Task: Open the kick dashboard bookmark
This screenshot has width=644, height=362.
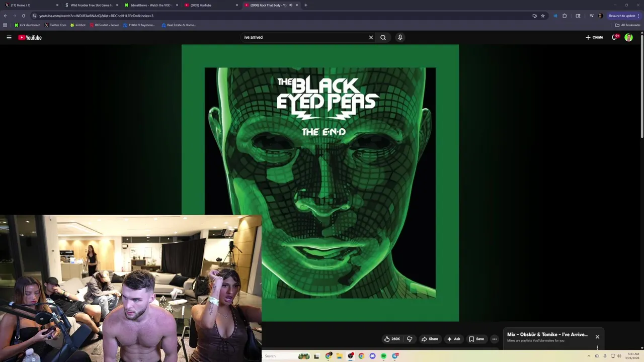Action: click(x=27, y=25)
